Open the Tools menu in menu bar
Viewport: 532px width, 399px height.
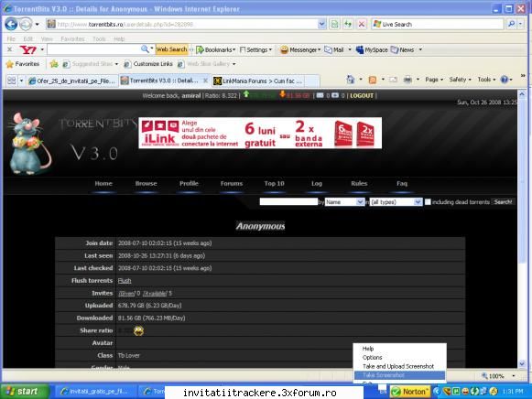99,38
